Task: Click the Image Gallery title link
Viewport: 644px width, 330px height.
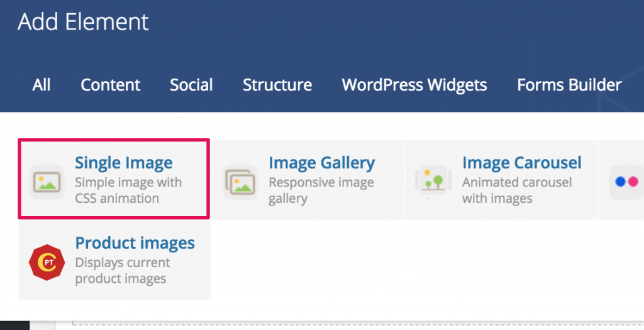Action: click(321, 163)
